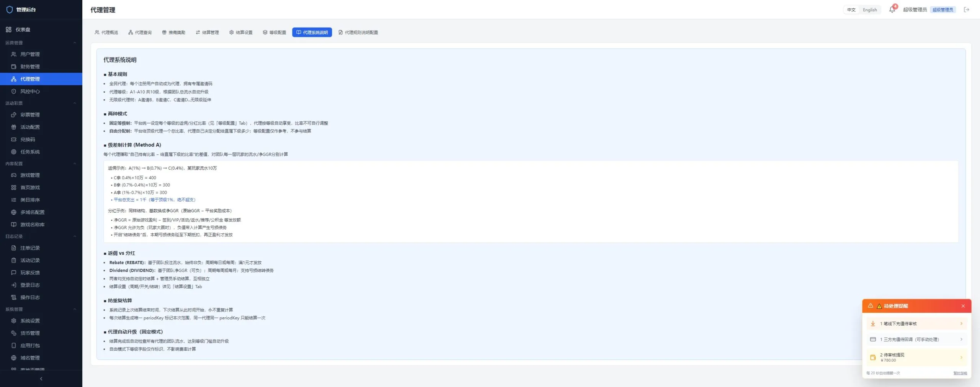The image size is (980, 387).
Task: Open 多域名配置 sidebar item
Action: [x=41, y=212]
